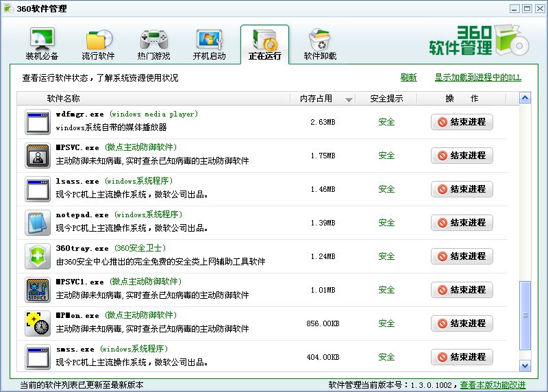This screenshot has width=548, height=392.
Task: Select the 1.24MB memory value
Action: click(x=323, y=256)
